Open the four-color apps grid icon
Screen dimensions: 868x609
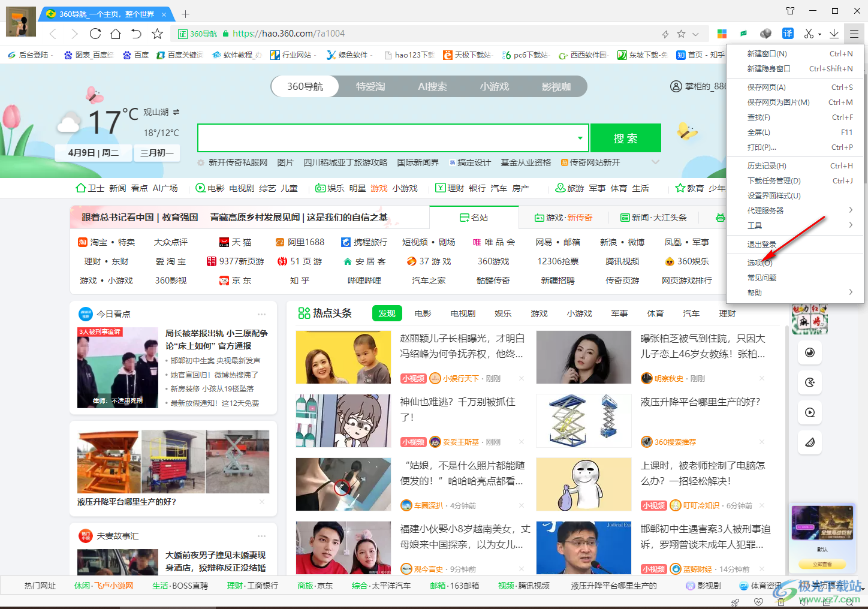(722, 34)
